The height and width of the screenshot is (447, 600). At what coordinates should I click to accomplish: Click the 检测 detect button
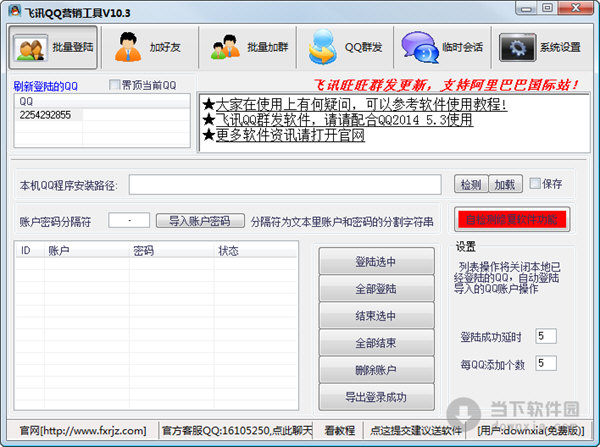(x=472, y=185)
